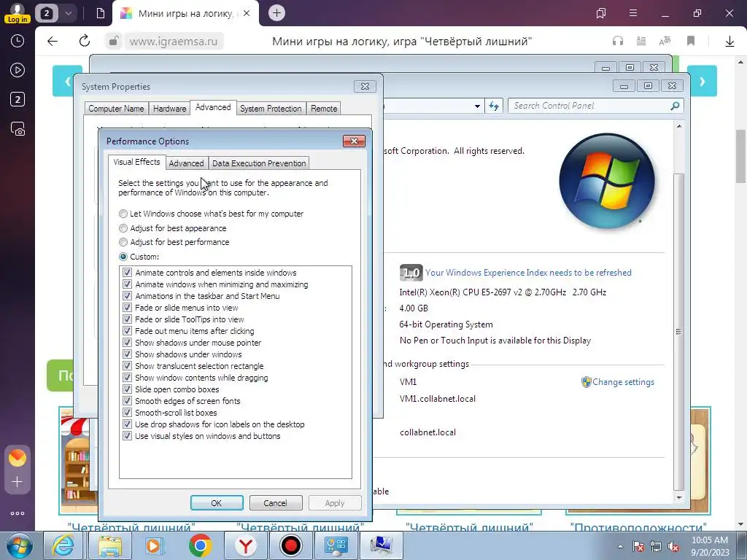Uncheck Animate controls and elements inside windows
Image resolution: width=747 pixels, height=560 pixels.
tap(127, 273)
